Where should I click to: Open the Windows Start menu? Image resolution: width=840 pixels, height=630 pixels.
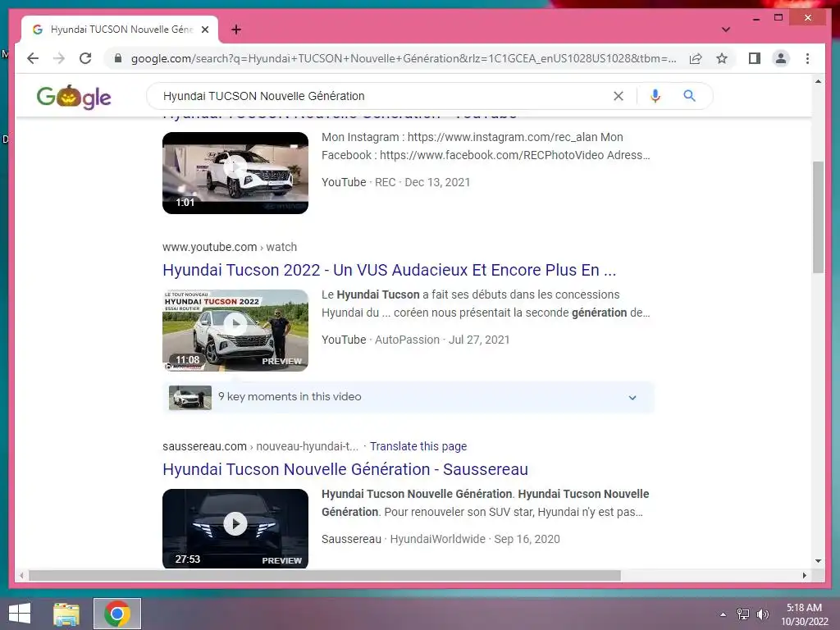coord(20,614)
